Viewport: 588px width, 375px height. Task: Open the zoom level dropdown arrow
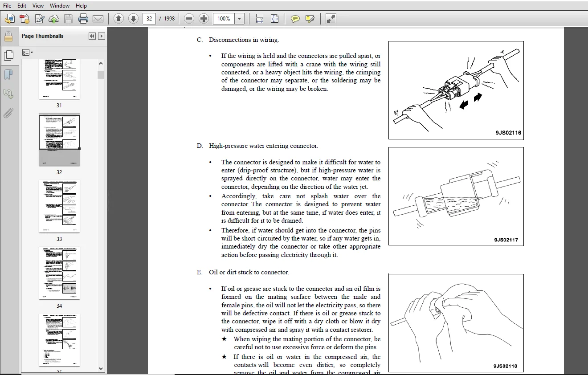(240, 19)
